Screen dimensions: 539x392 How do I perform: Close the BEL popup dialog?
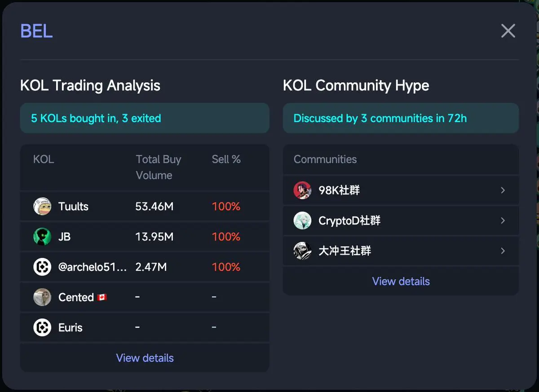[508, 31]
